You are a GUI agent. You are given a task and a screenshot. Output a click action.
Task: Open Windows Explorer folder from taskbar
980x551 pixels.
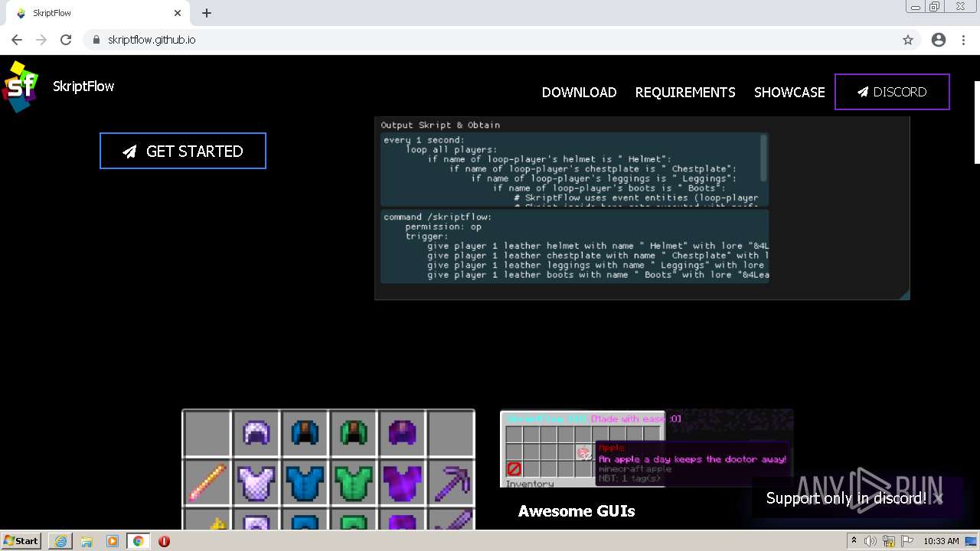[x=87, y=541]
